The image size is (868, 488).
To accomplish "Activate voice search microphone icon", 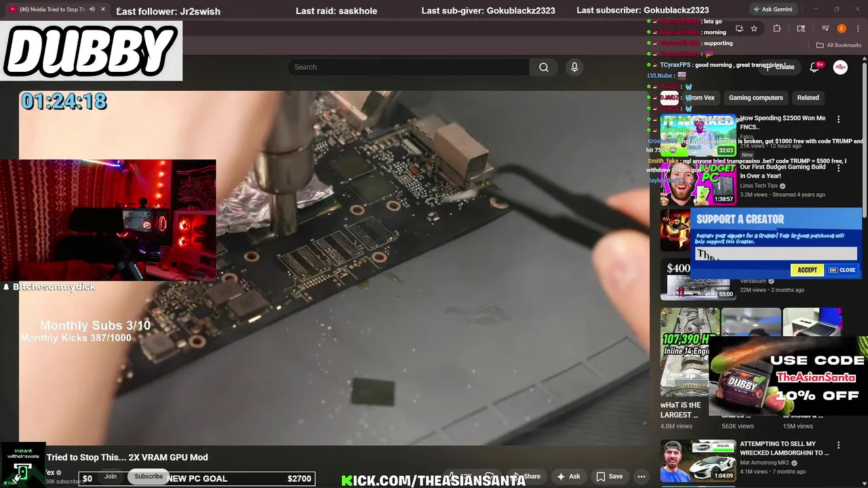I will tap(574, 67).
